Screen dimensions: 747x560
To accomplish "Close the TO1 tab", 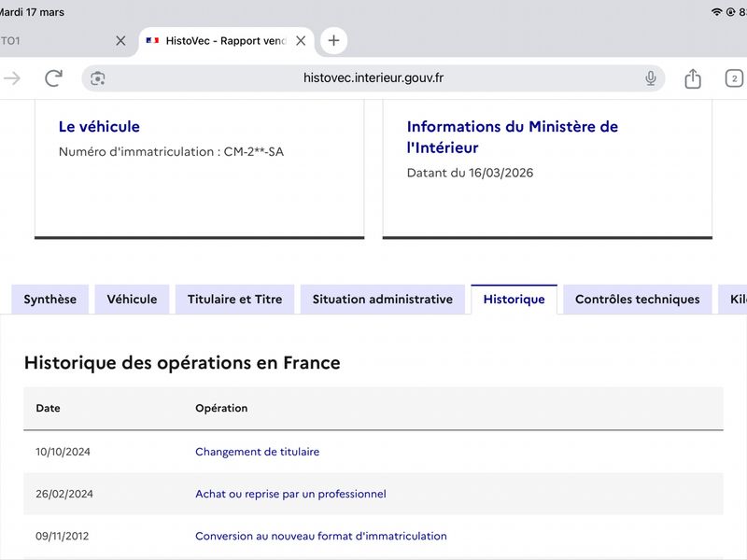I will coord(121,41).
